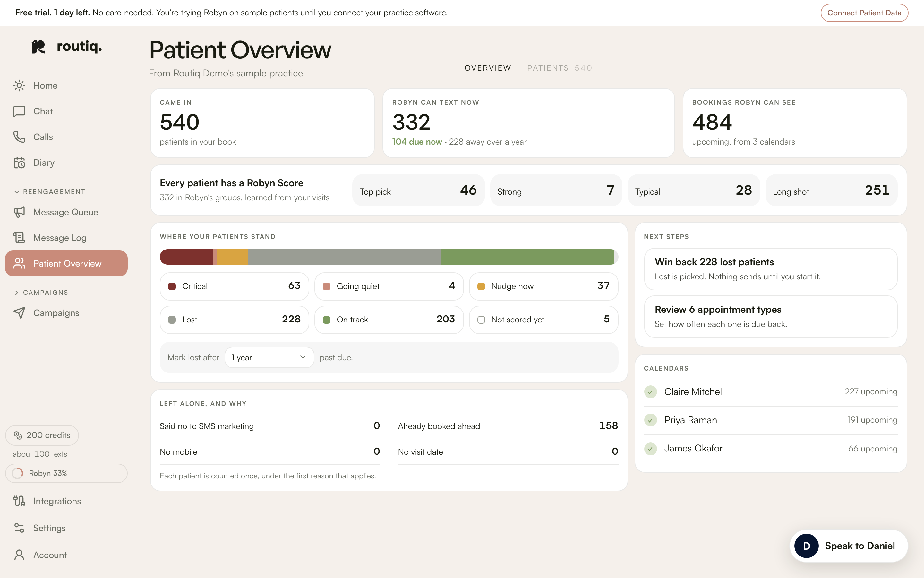Select the Strong 7 score group
Viewport: 924px width, 578px height.
coord(556,190)
